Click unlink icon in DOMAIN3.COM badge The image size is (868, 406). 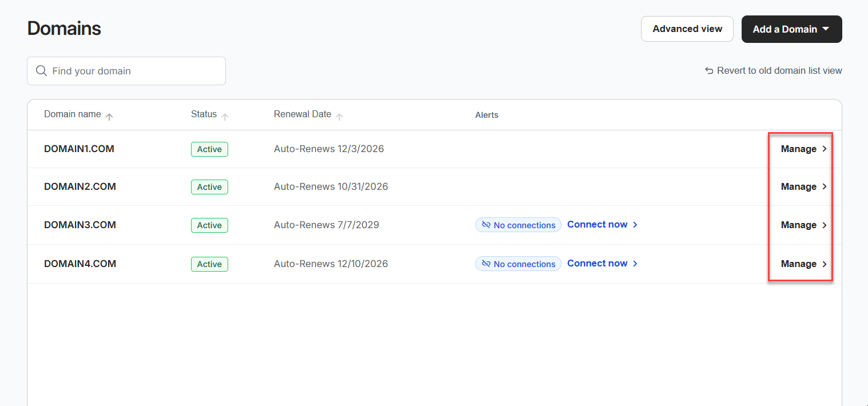(486, 225)
